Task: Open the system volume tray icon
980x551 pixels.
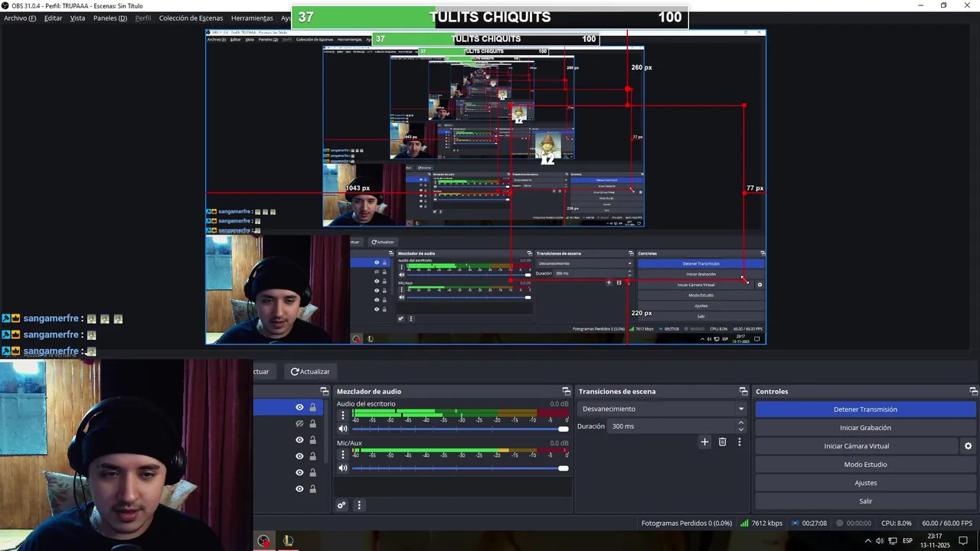Action: [880, 541]
